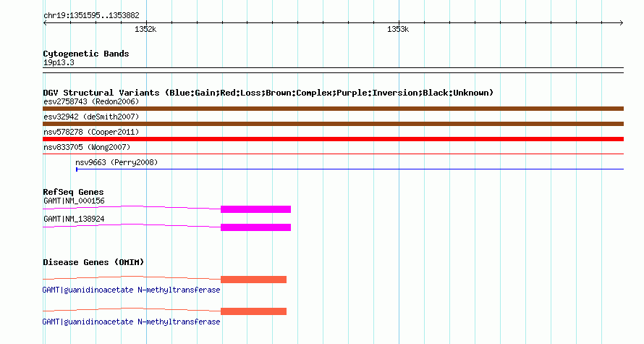Image resolution: width=644 pixels, height=344 pixels.
Task: Select the RefSeq Genes track title
Action: coord(73,192)
